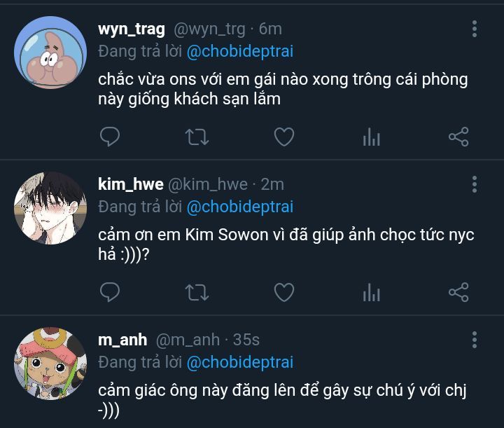Retweet wyn_trag's tweet
Viewport: 504px width, 428px height.
(197, 137)
